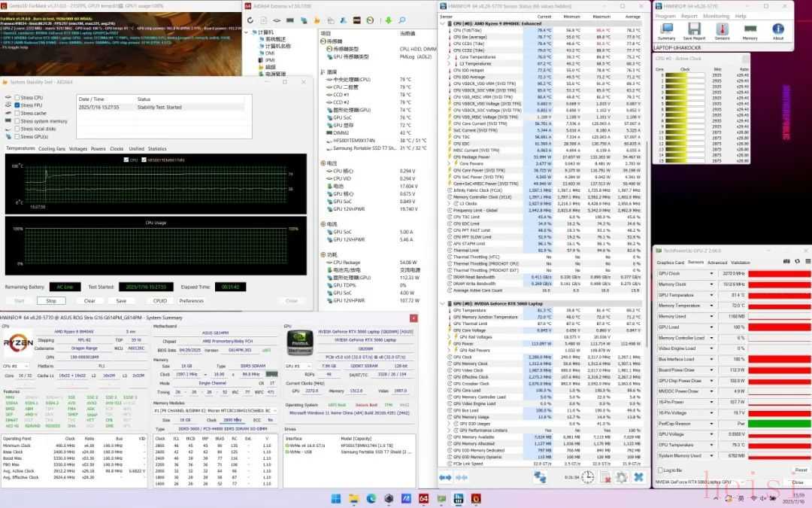Screen dimensions: 812x508
Task: Switch to the Cooling Fans tab
Action: [52, 149]
